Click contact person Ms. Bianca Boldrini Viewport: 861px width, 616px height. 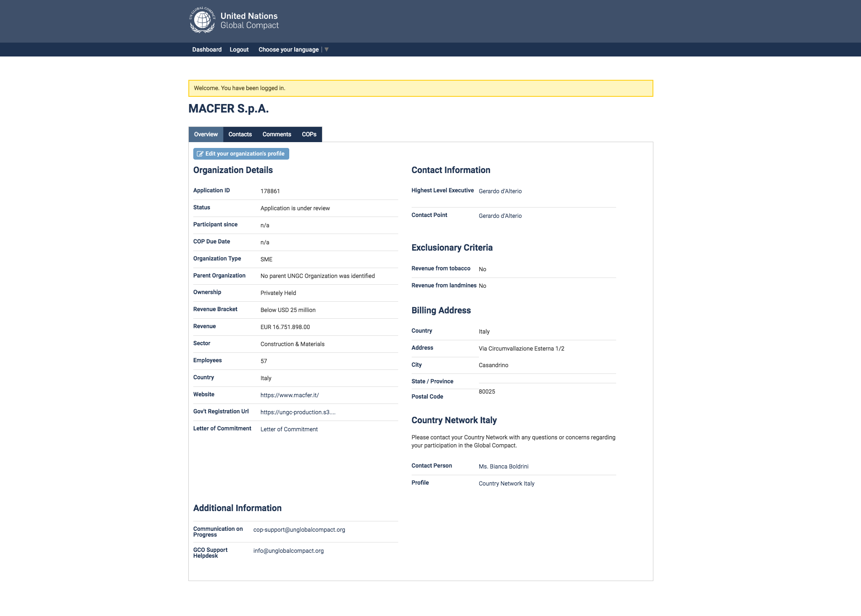pyautogui.click(x=504, y=467)
